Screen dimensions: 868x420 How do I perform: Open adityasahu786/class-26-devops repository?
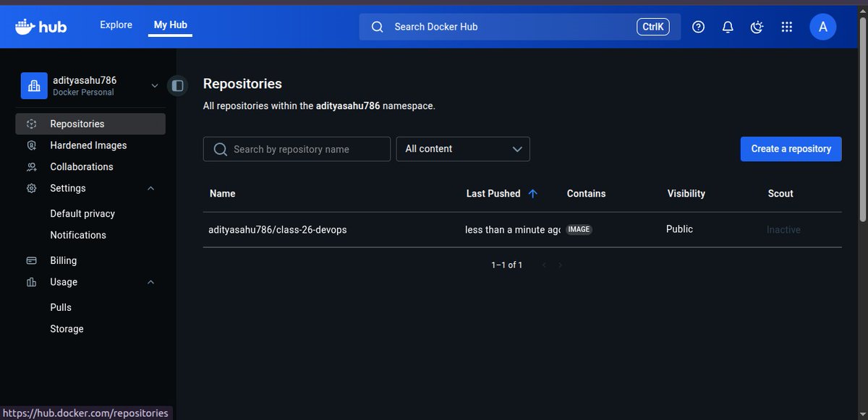pos(278,230)
